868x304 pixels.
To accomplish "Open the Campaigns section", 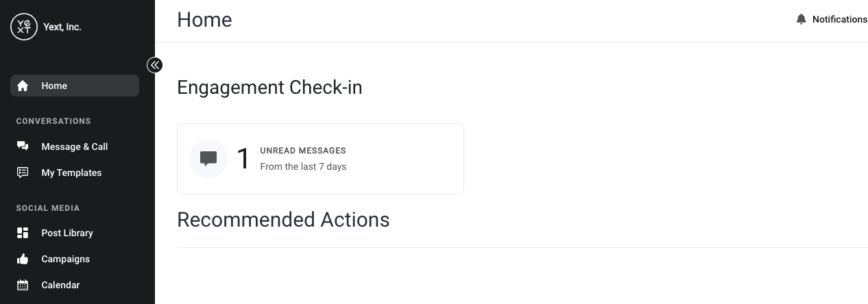I will click(75, 259).
